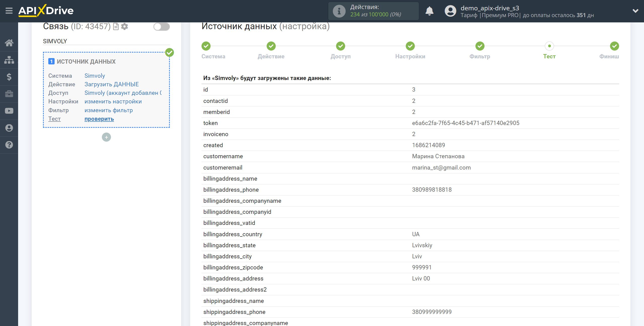The width and height of the screenshot is (644, 326).
Task: Click the Финиш step checkmark icon
Action: [x=615, y=46]
